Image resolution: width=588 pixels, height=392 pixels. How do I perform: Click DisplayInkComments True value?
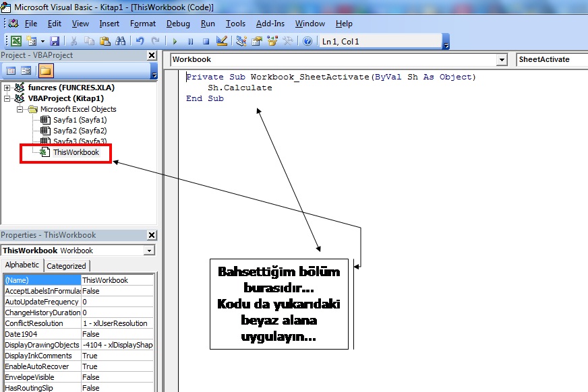[118, 356]
